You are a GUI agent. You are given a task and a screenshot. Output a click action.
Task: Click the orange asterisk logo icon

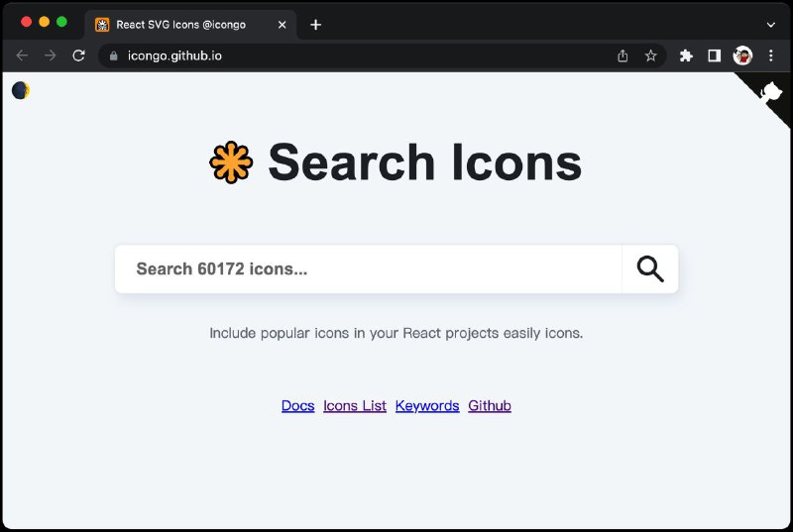click(231, 162)
